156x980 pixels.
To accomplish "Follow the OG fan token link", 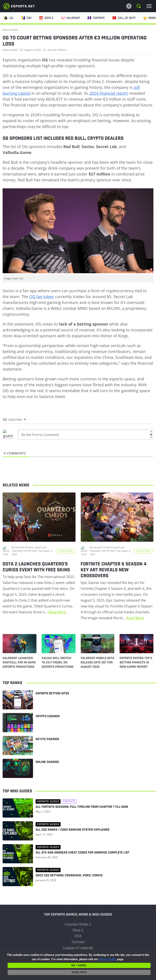I will pos(42,297).
